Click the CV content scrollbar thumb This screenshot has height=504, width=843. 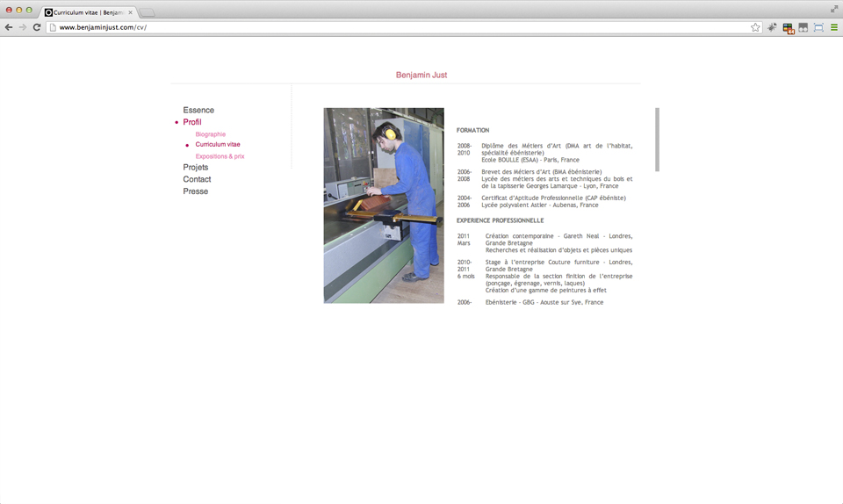pyautogui.click(x=657, y=140)
